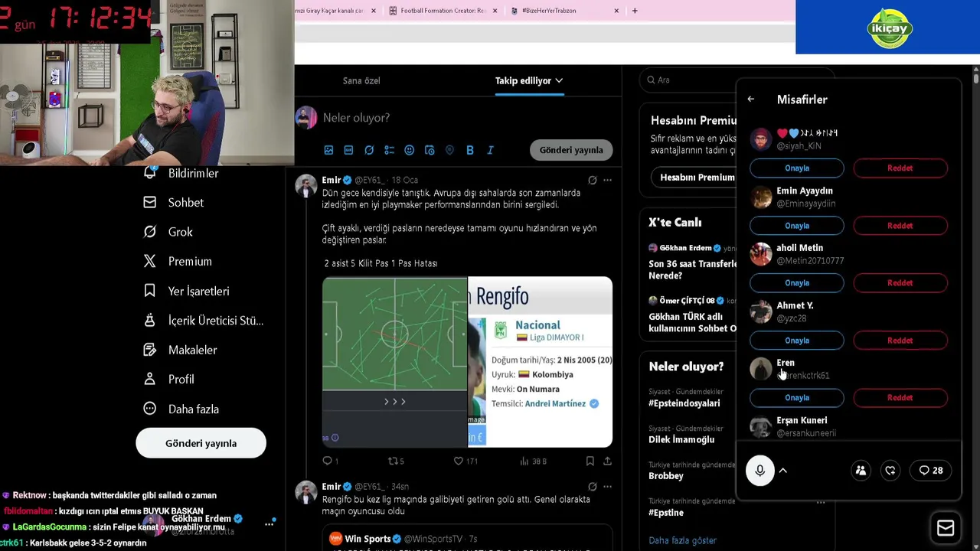Repost Emir's post with 5 reposts
980x551 pixels.
tap(396, 461)
